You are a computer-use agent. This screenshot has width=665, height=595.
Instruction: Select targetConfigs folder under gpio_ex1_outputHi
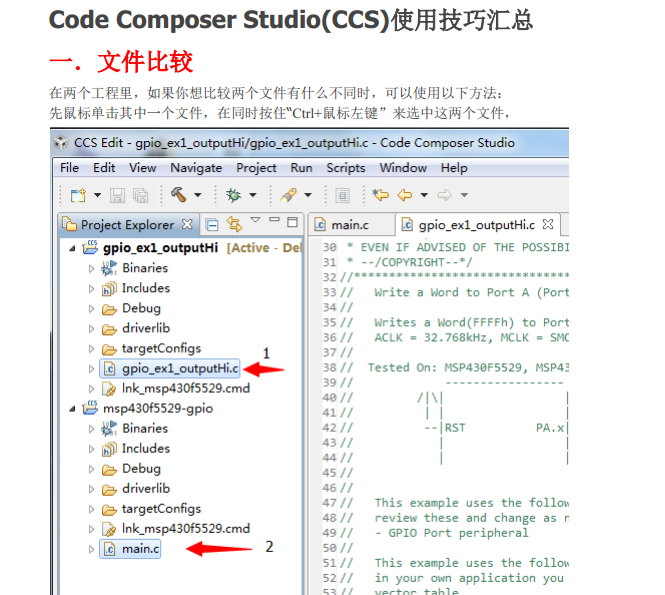click(x=161, y=349)
